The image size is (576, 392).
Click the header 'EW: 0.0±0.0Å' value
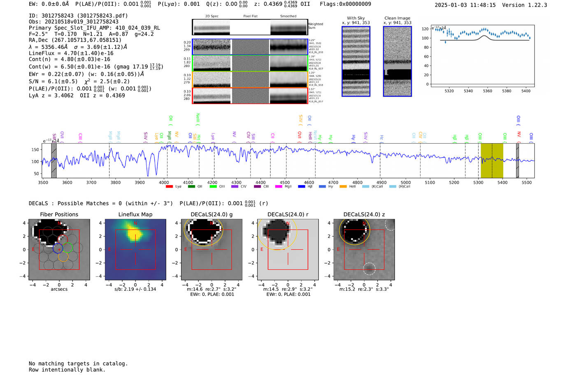pyautogui.click(x=49, y=4)
